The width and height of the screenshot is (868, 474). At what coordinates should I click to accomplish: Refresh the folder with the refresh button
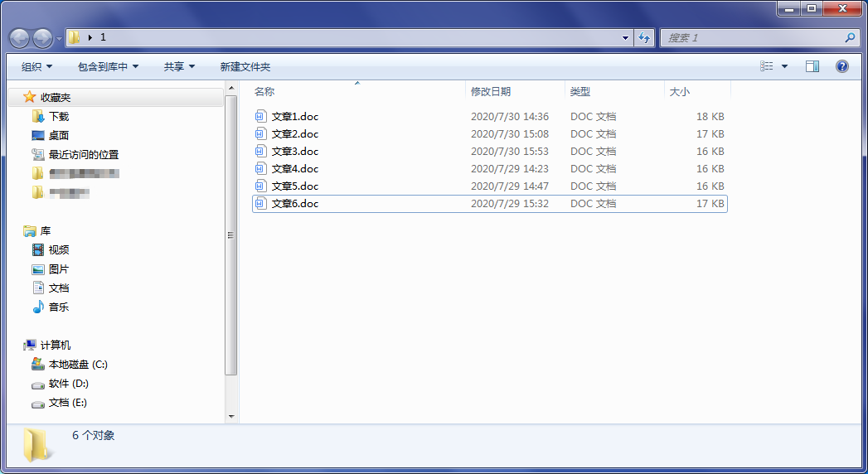(x=644, y=37)
